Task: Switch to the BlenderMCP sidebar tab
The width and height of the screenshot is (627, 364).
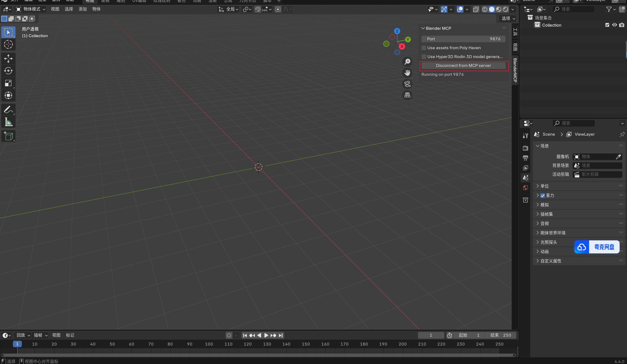Action: coord(515,70)
